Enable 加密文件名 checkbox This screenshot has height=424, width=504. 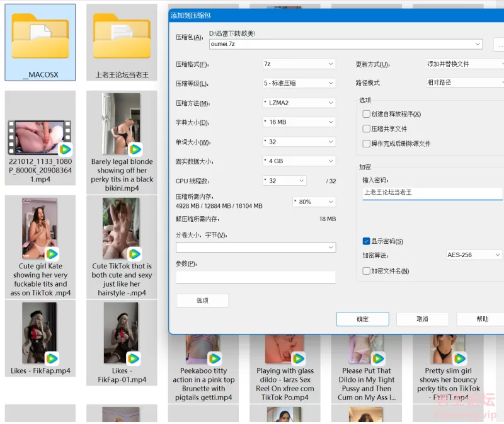click(367, 271)
